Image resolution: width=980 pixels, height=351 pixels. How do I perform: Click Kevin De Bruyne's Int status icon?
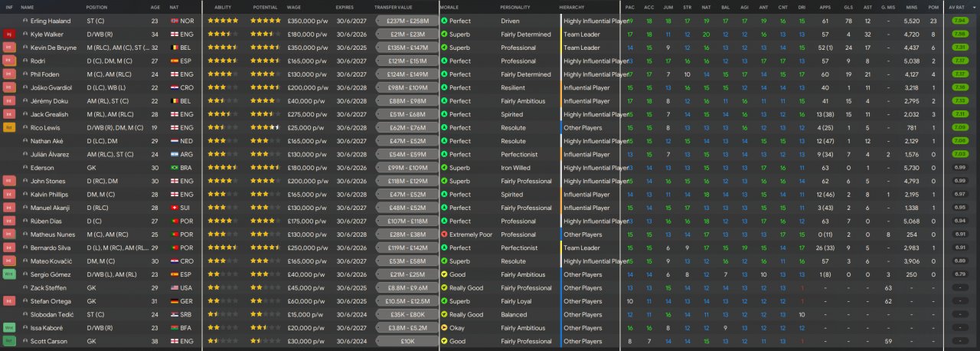(x=9, y=48)
